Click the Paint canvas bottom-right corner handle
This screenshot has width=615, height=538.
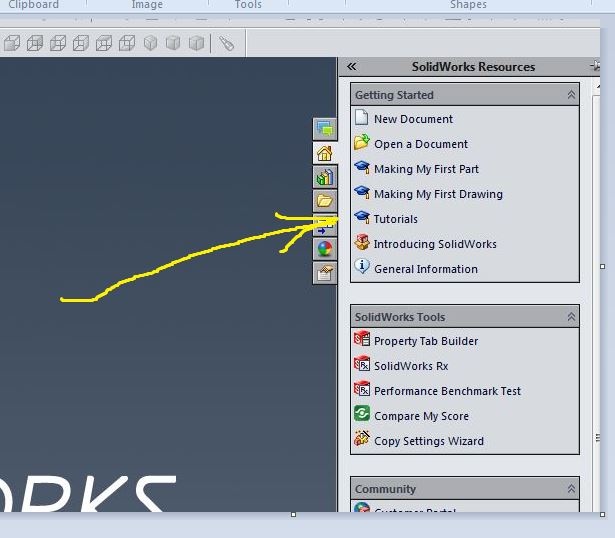tap(602, 514)
